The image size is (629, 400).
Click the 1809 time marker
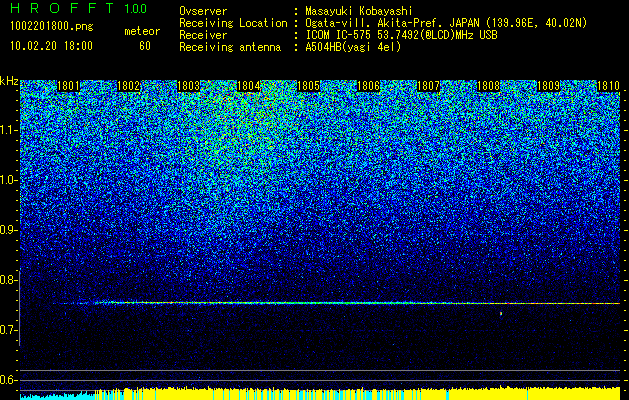point(548,86)
